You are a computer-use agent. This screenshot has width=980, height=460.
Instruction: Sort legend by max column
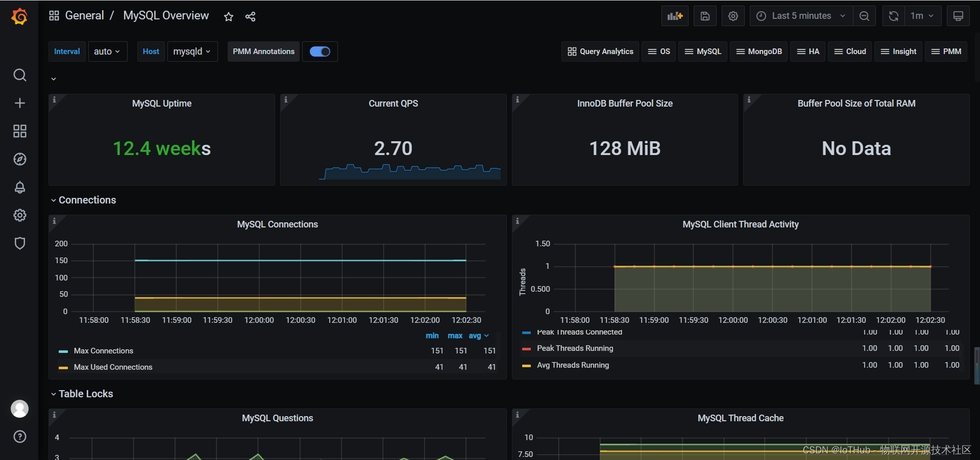coord(455,336)
